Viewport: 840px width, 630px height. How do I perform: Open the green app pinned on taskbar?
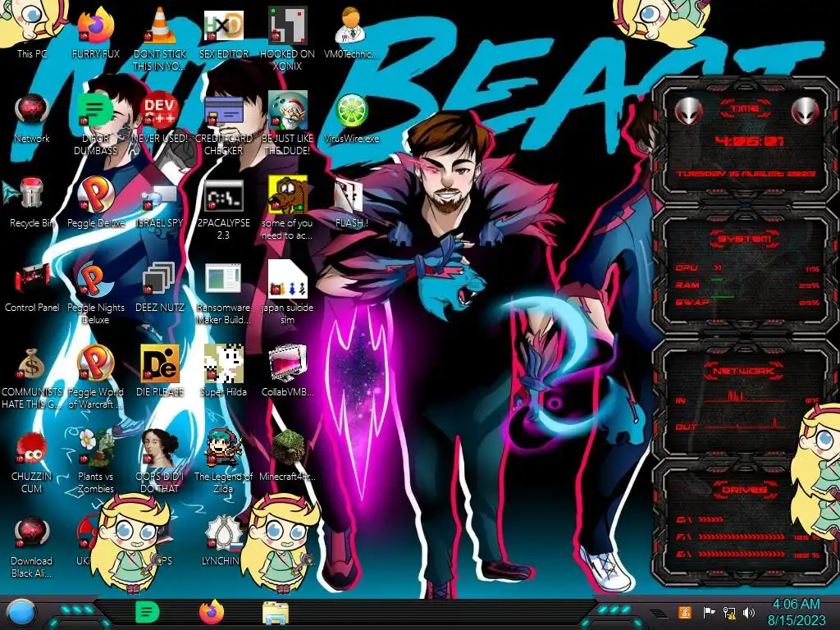coord(148,612)
